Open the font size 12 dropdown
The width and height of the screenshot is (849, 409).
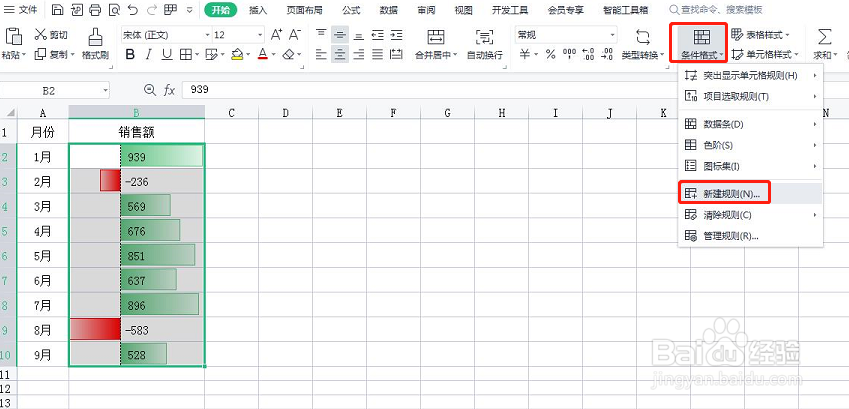pos(260,35)
